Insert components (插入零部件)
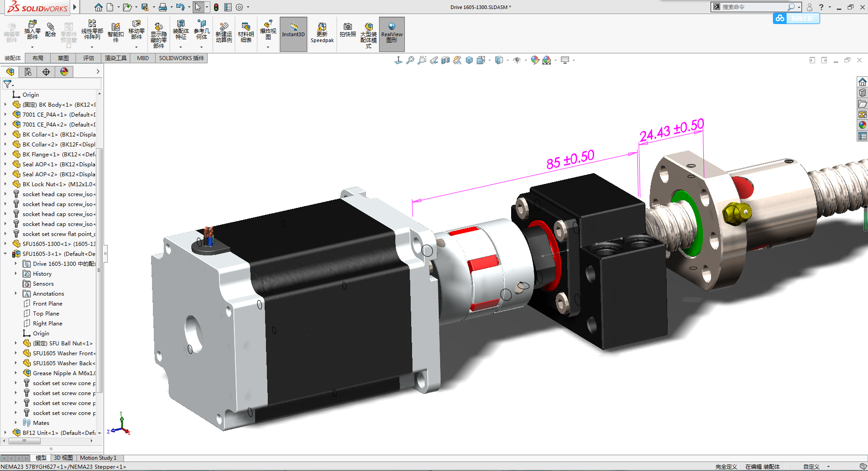This screenshot has width=868, height=471. (x=32, y=30)
